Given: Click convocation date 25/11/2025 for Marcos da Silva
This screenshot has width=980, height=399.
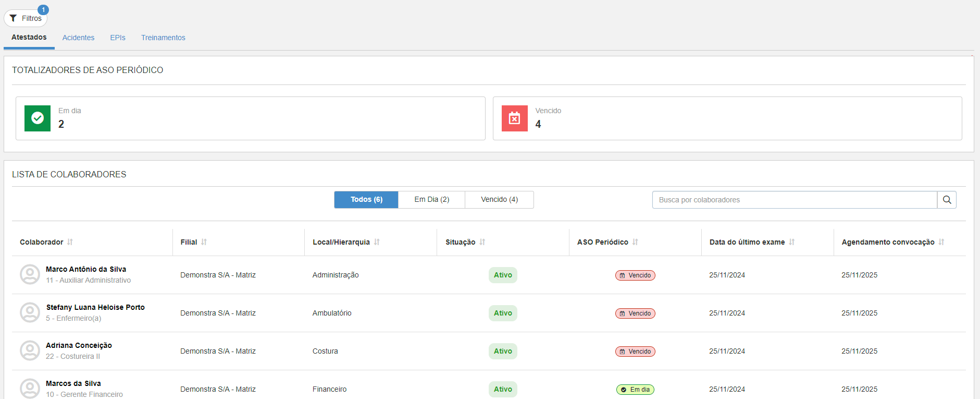Looking at the screenshot, I should 859,389.
